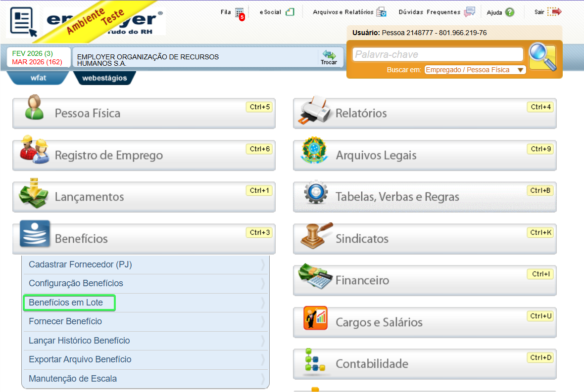Open Arquivos e Relatórios icon
Screen dimensions: 584x392
pyautogui.click(x=381, y=12)
